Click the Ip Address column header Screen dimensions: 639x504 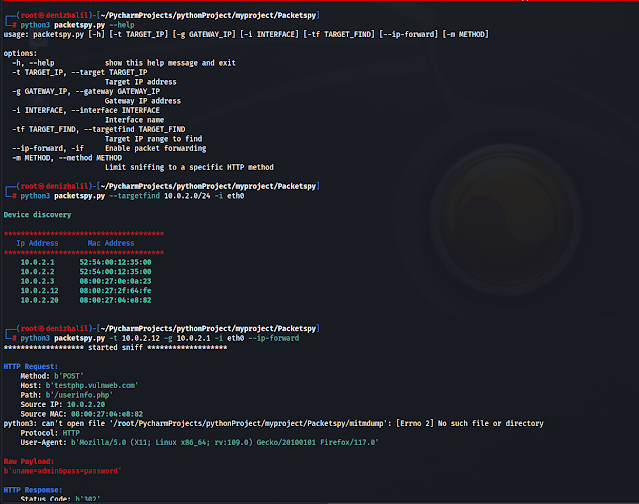coord(37,243)
